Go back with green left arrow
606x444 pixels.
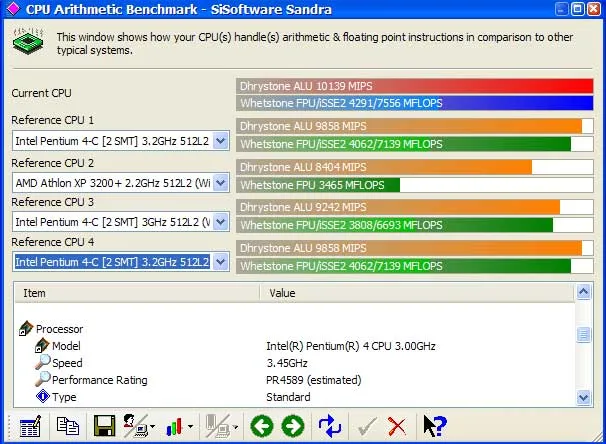(x=262, y=426)
